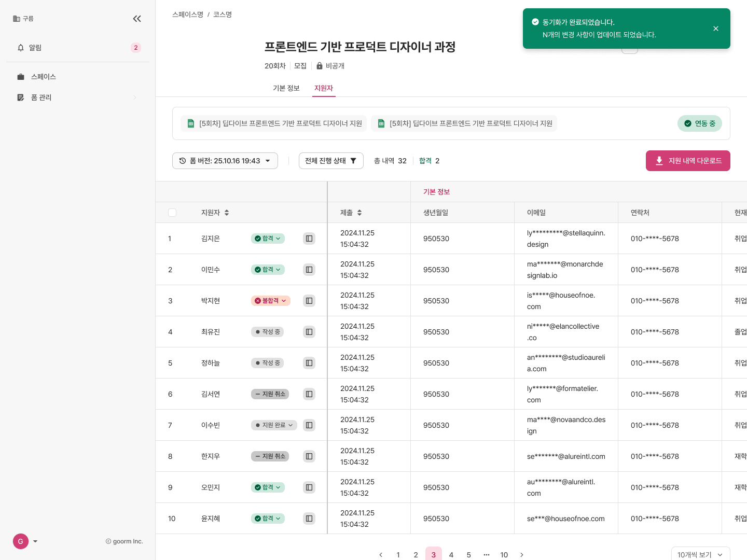The image size is (747, 560).
Task: Go to page 5 in pagination
Action: click(x=468, y=555)
